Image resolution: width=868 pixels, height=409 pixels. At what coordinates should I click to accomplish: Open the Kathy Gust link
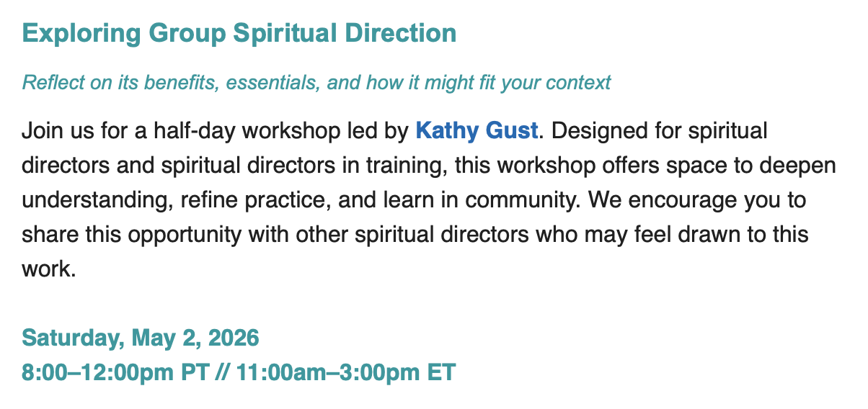click(x=477, y=131)
